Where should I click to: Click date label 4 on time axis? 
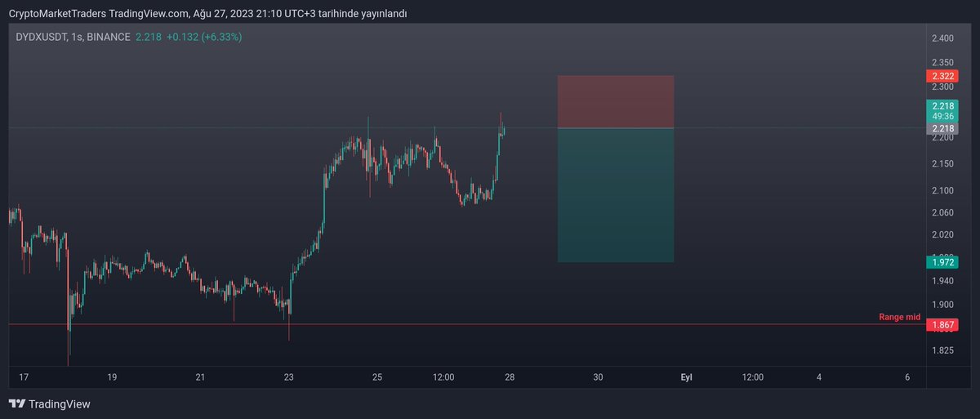pos(819,377)
